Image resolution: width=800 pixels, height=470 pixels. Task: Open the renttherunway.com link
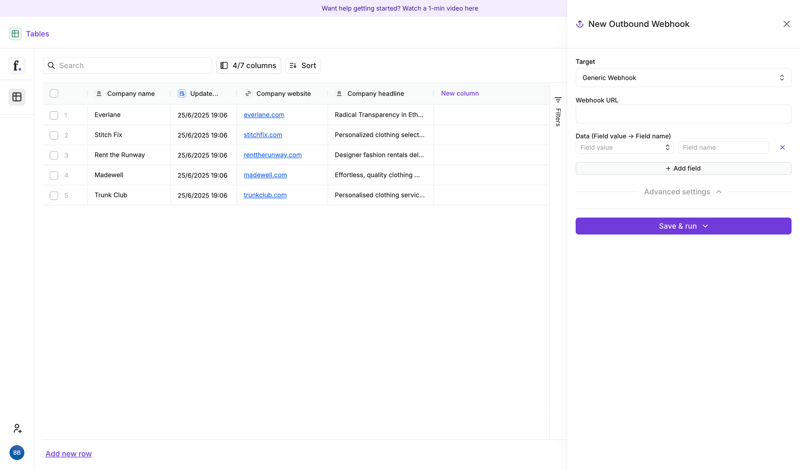point(272,155)
